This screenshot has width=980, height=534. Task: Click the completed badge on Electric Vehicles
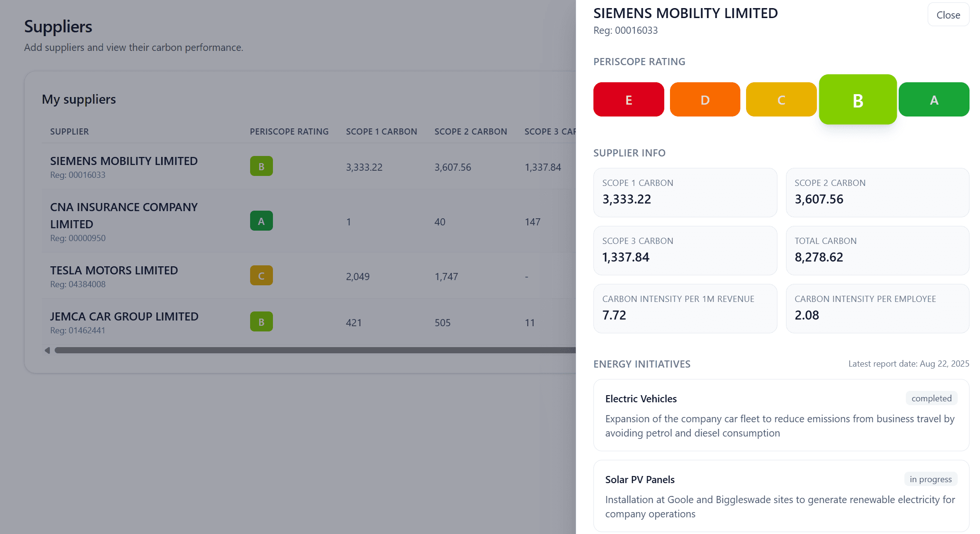(931, 398)
